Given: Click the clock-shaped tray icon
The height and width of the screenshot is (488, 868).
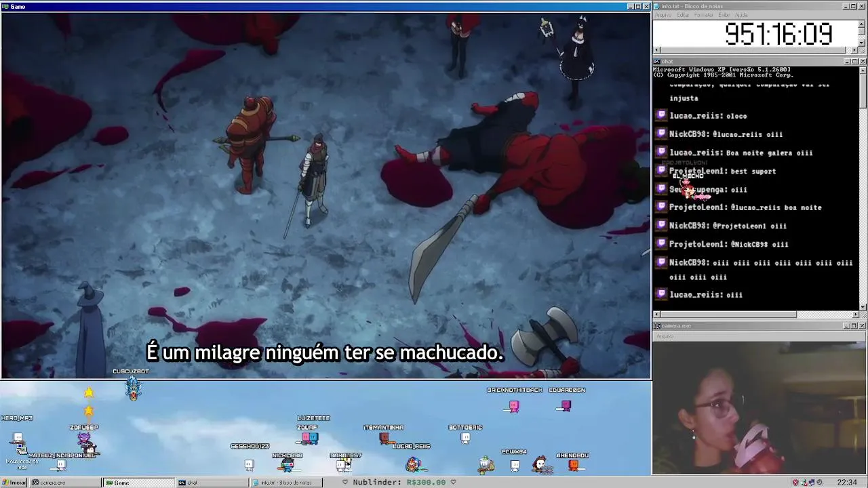Looking at the screenshot, I should [x=820, y=483].
